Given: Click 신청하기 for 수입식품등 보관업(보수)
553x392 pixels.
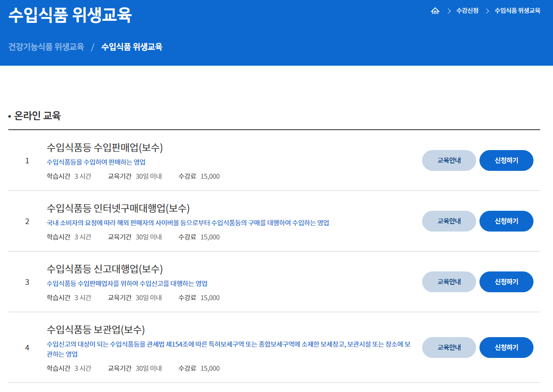Looking at the screenshot, I should pos(506,348).
